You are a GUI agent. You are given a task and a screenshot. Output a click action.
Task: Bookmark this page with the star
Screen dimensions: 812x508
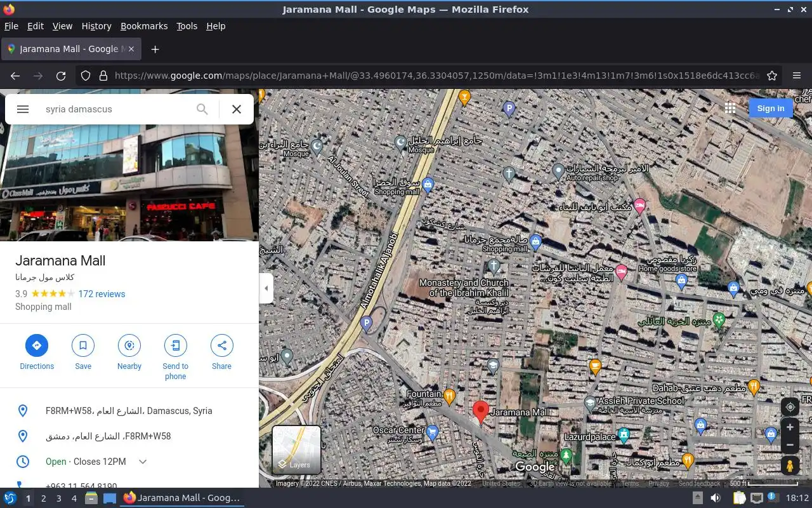[x=772, y=76]
